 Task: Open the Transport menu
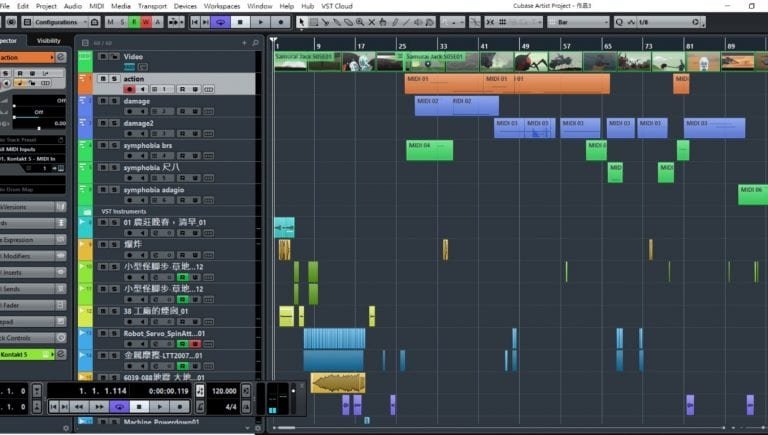151,6
